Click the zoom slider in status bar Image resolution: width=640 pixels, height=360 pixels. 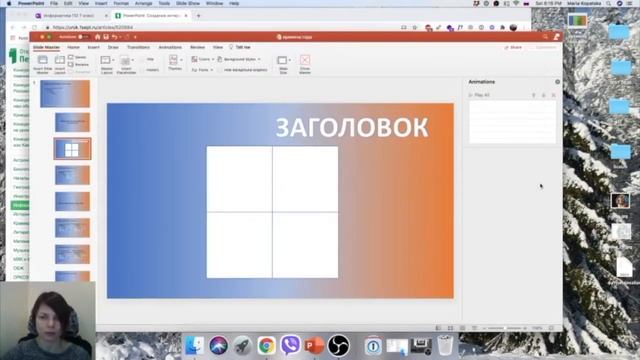pyautogui.click(x=505, y=328)
